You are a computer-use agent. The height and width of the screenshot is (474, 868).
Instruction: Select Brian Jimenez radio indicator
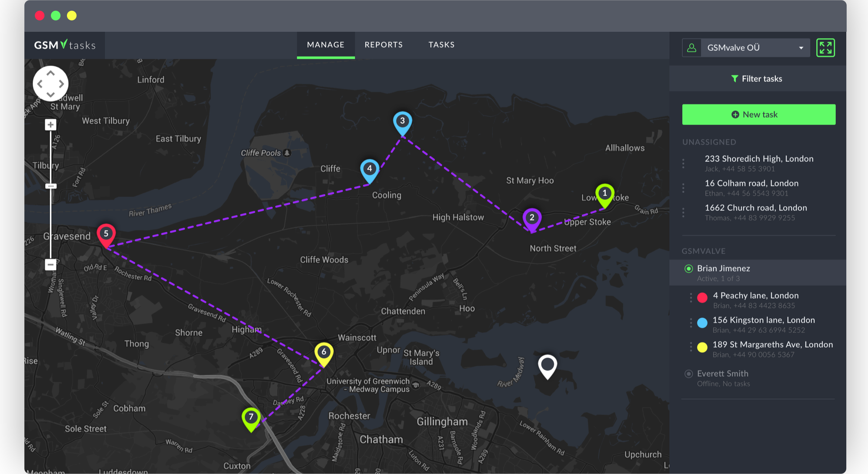click(x=688, y=269)
